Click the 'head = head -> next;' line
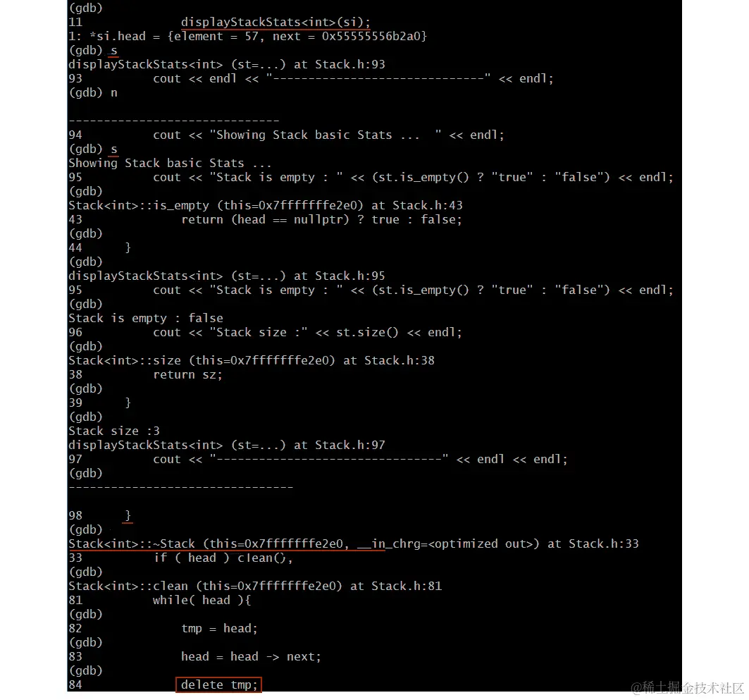749x700 pixels. coord(252,656)
